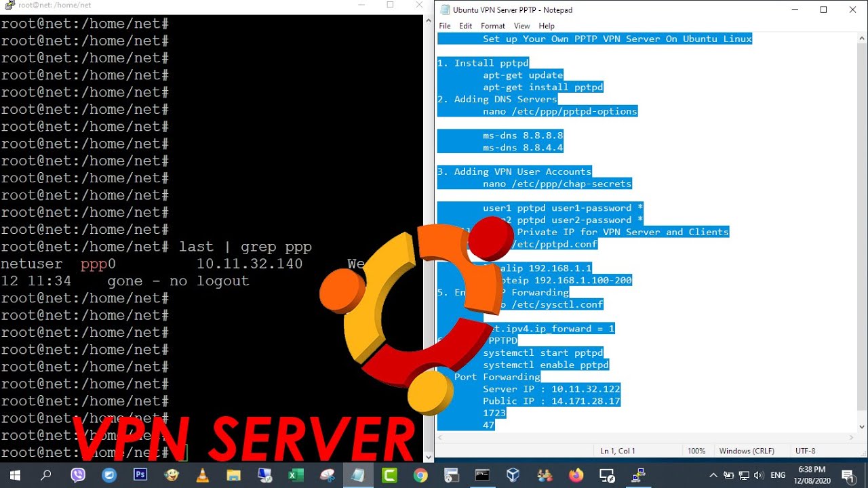Show hidden tray icons chevron

click(x=713, y=475)
